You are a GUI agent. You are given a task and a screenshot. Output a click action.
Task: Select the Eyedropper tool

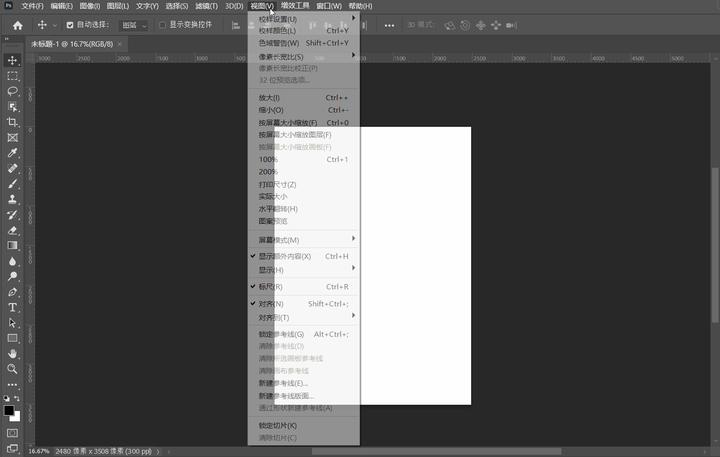[12, 153]
